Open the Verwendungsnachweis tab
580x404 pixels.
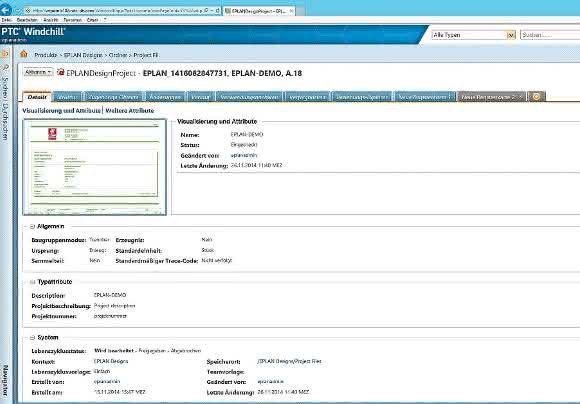pyautogui.click(x=249, y=97)
